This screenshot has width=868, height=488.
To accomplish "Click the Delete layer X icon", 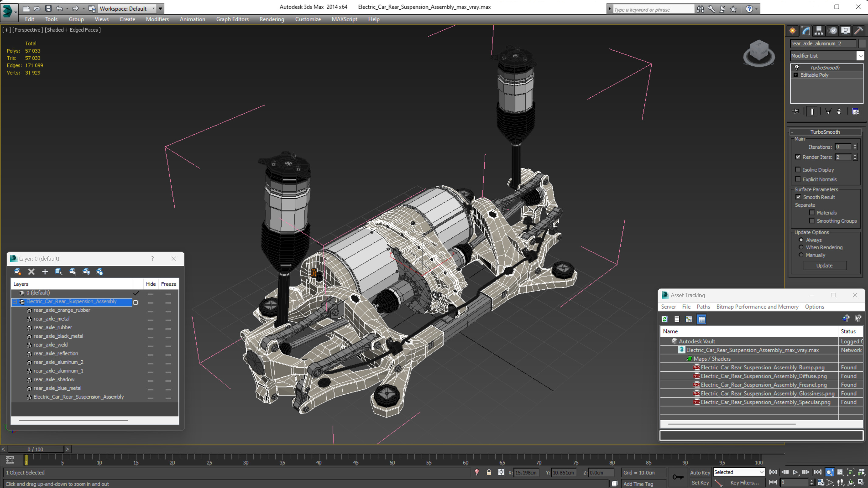I will click(31, 272).
